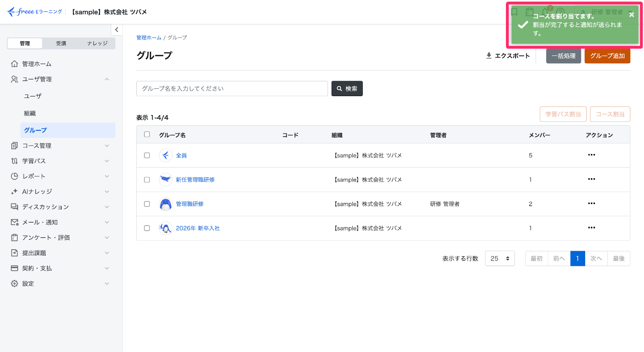Select グループ in the sidebar
This screenshot has width=644, height=352.
pyautogui.click(x=68, y=130)
